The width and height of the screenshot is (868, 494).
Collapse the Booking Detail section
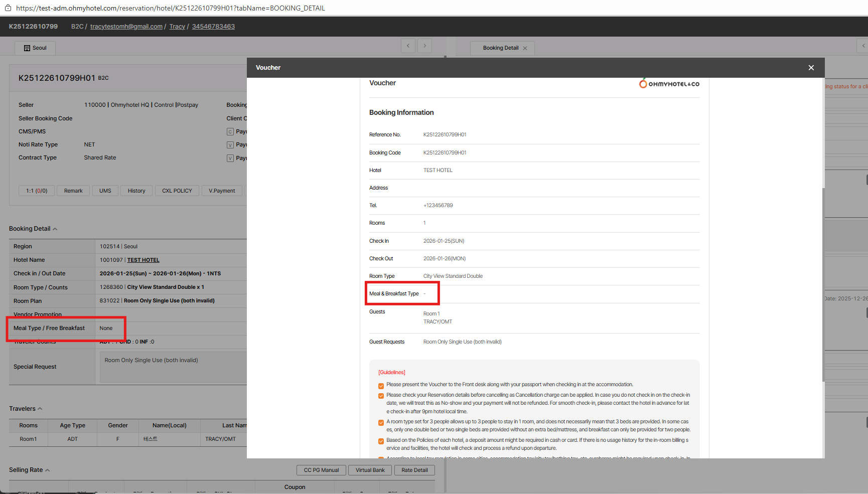point(55,229)
